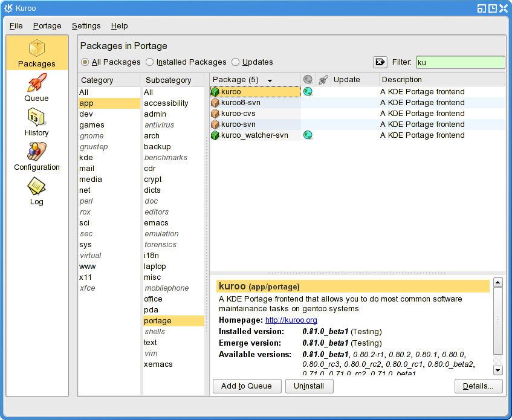Image resolution: width=512 pixels, height=420 pixels.
Task: Select the 'office' subcategory
Action: [173, 299]
